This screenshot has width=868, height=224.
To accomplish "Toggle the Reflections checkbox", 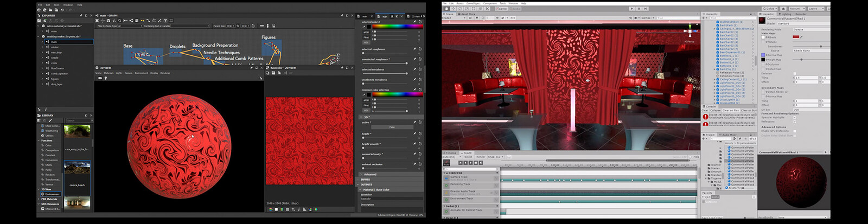I will click(x=795, y=121).
